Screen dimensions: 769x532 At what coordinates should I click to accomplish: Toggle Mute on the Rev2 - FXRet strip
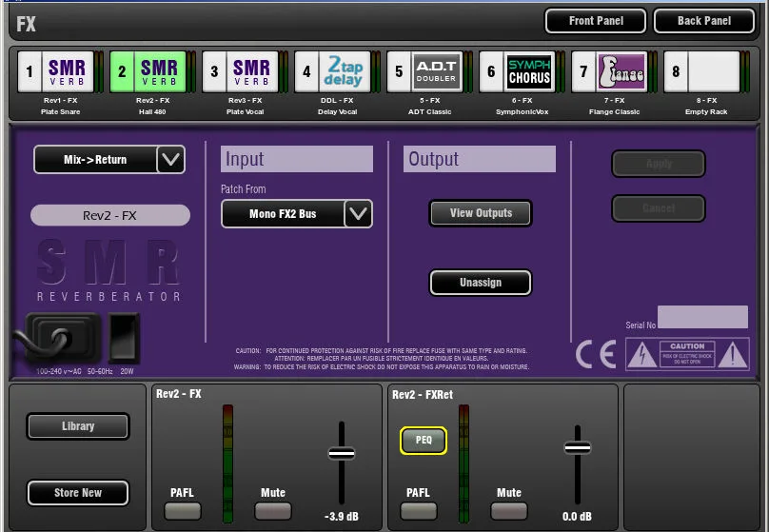click(x=509, y=511)
